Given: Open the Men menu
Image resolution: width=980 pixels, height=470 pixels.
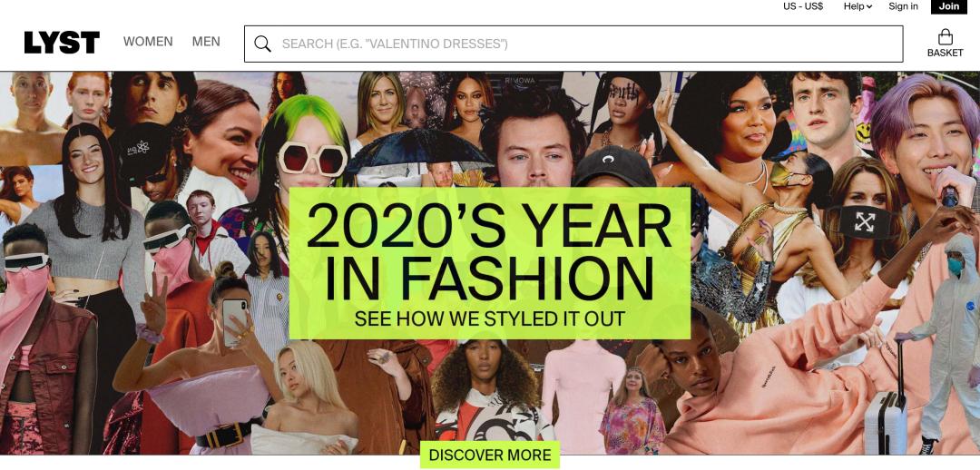Looking at the screenshot, I should (206, 41).
